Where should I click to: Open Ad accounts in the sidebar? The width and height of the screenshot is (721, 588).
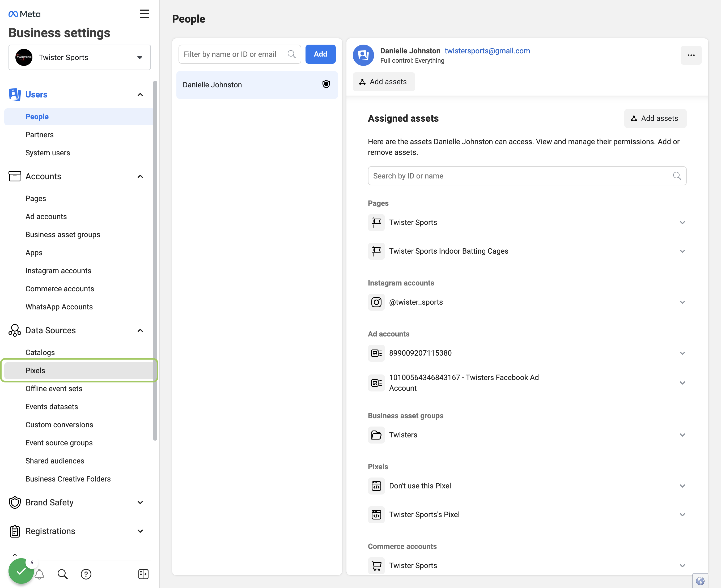click(x=46, y=216)
